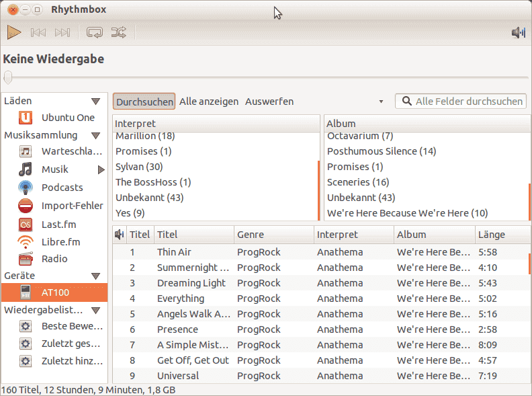Open the Zuletzt hinzugefügt playlist gear icon
Screen dimensions: 532x396
pyautogui.click(x=26, y=360)
